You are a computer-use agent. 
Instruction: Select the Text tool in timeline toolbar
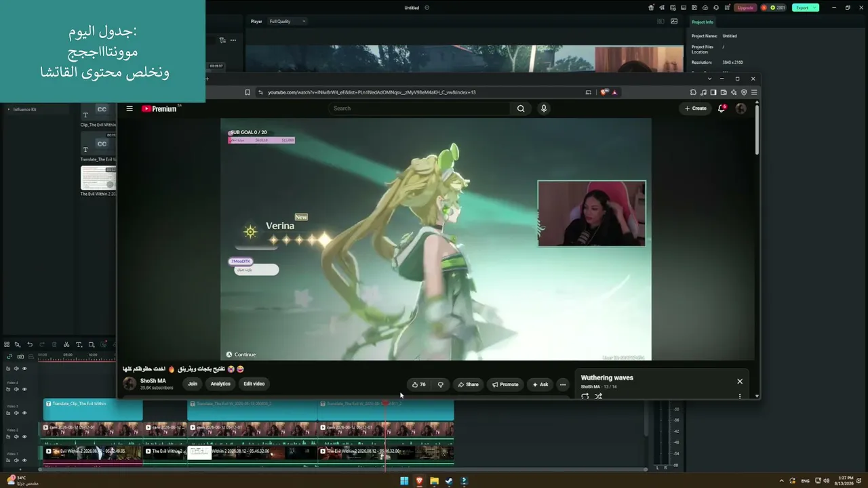point(79,344)
